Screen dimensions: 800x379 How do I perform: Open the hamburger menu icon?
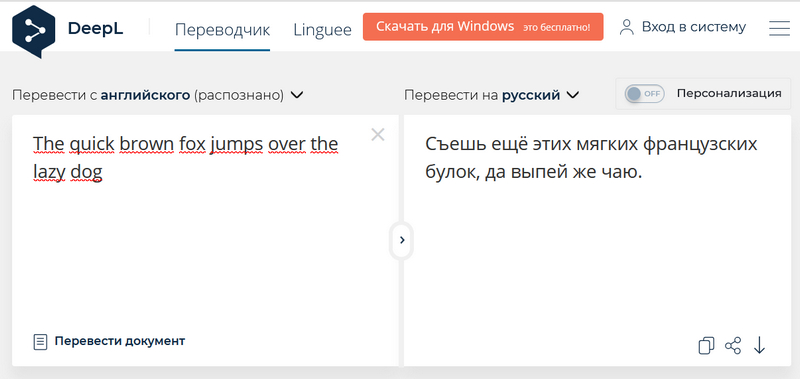(779, 28)
